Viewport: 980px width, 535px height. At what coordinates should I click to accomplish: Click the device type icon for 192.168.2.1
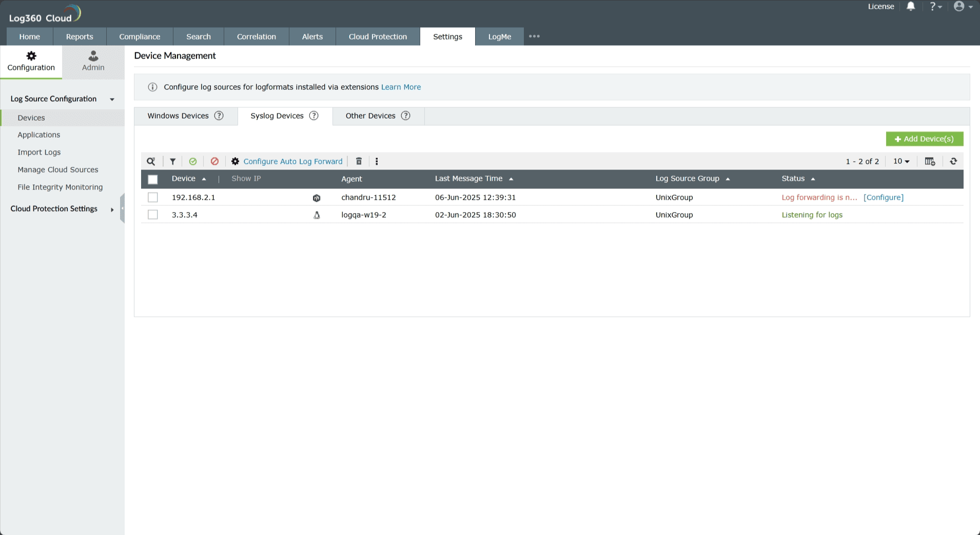click(317, 198)
